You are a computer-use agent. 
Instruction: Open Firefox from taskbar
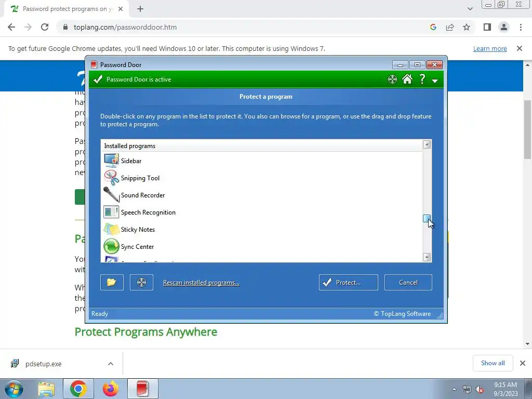click(x=111, y=389)
